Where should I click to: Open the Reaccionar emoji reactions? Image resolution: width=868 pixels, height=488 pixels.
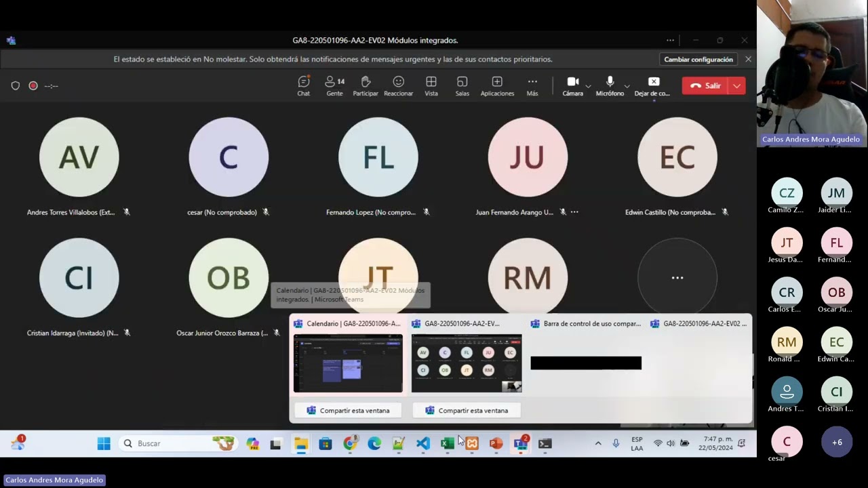coord(399,86)
